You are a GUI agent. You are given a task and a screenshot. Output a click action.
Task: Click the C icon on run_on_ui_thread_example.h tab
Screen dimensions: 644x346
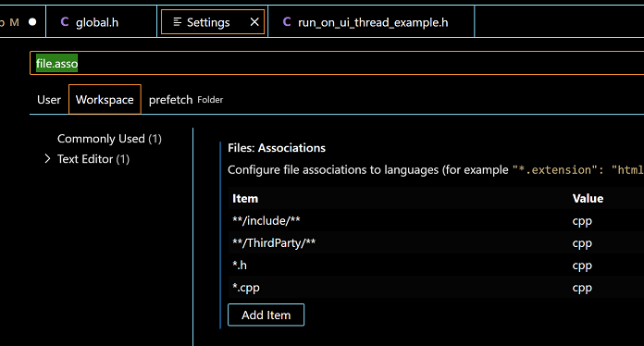click(x=287, y=22)
